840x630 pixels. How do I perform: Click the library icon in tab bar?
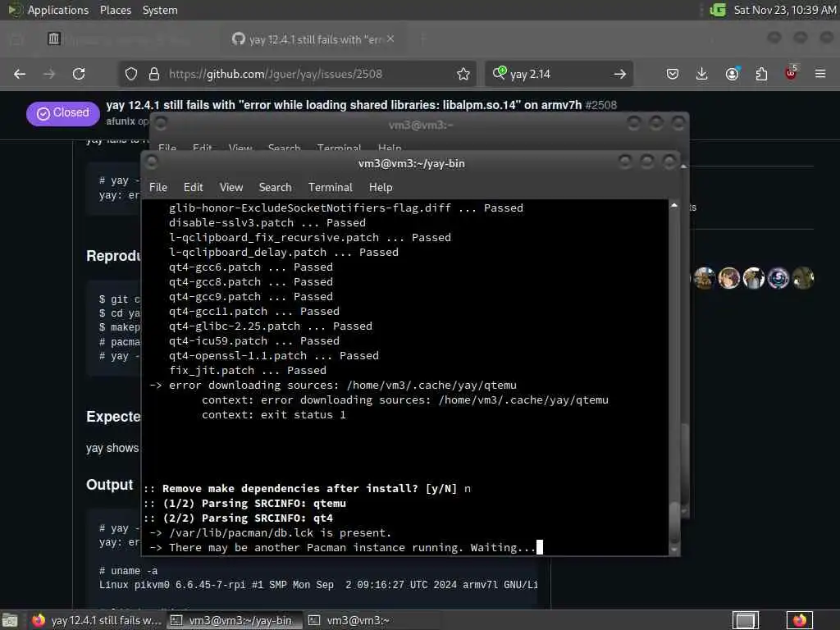[x=53, y=39]
